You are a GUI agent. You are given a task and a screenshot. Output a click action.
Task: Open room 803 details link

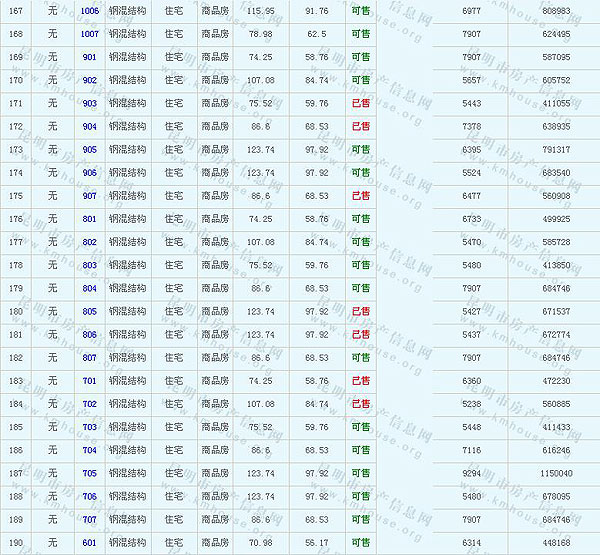coord(89,265)
